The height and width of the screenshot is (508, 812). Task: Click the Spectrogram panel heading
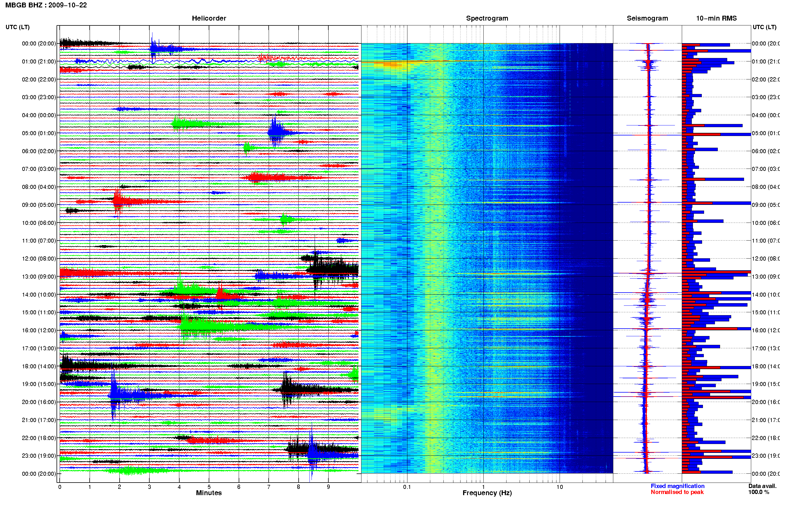pos(487,18)
